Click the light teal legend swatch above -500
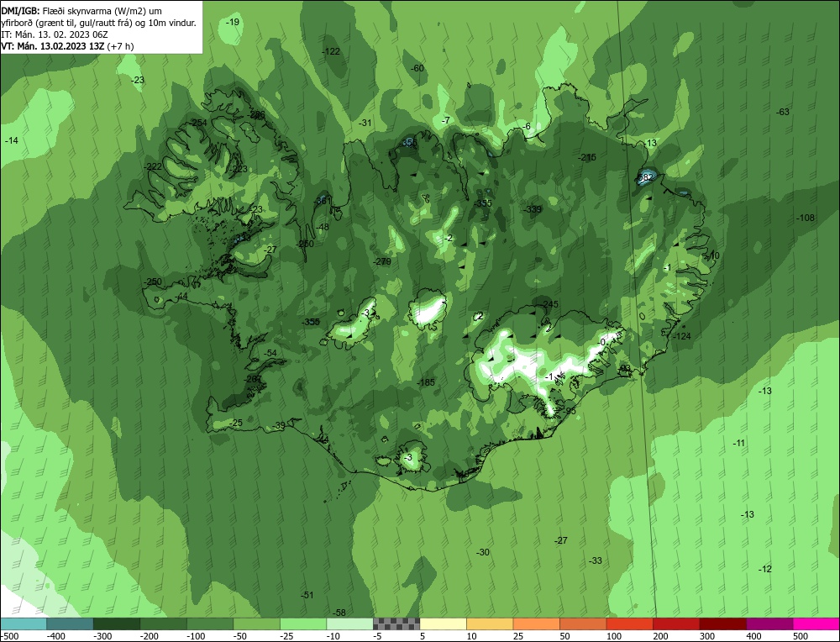The width and height of the screenshot is (840, 642). [24, 624]
